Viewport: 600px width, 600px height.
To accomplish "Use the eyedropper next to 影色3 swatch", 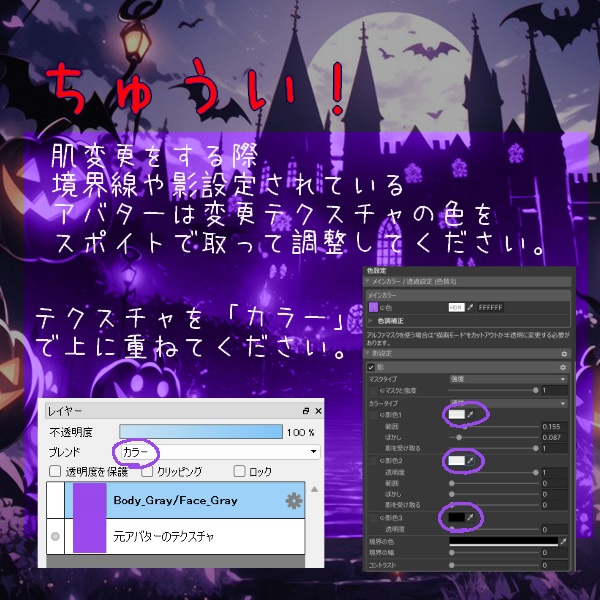I will tap(471, 517).
